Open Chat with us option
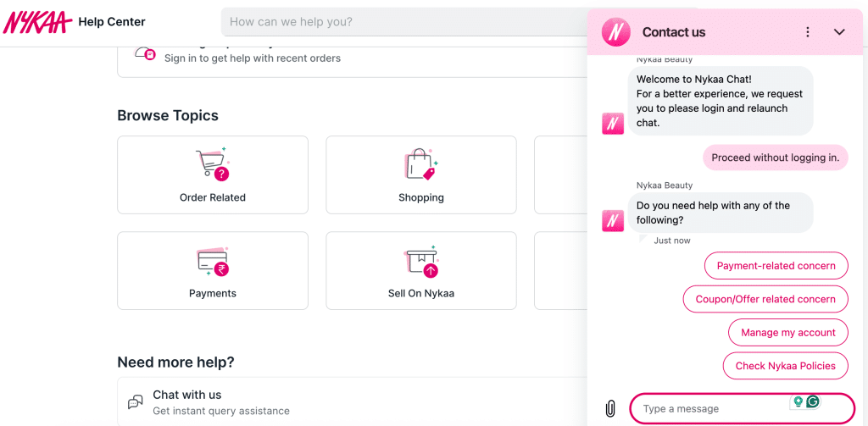Image resolution: width=868 pixels, height=426 pixels. click(352, 402)
